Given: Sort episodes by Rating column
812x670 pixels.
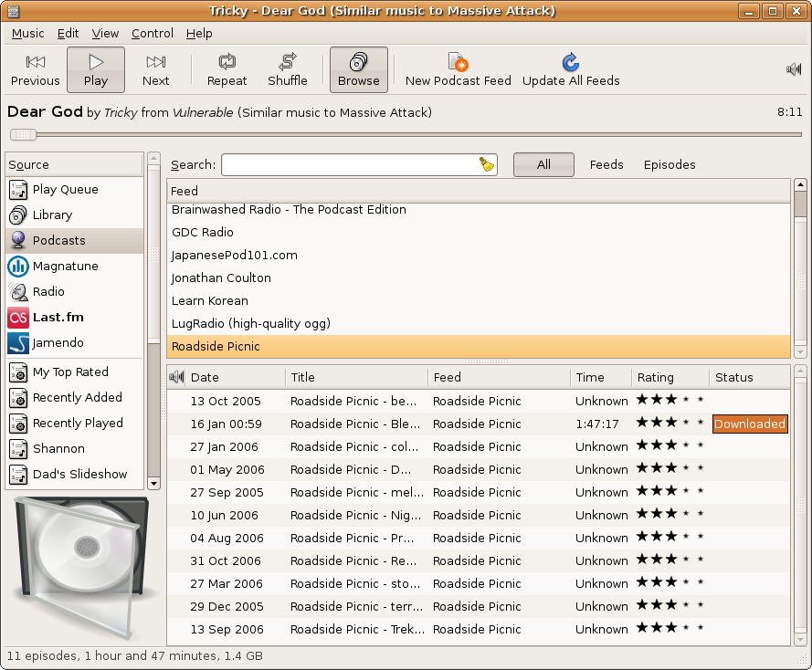Looking at the screenshot, I should pyautogui.click(x=670, y=377).
